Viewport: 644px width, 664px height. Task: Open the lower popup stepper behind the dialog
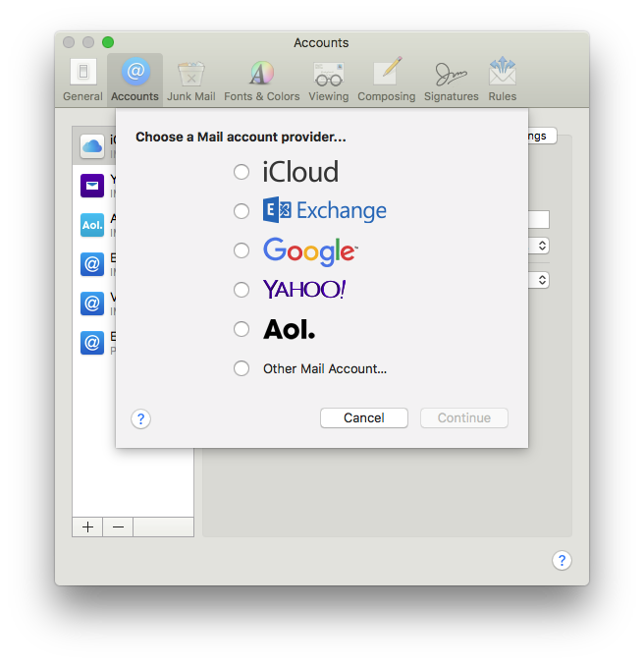(x=539, y=280)
